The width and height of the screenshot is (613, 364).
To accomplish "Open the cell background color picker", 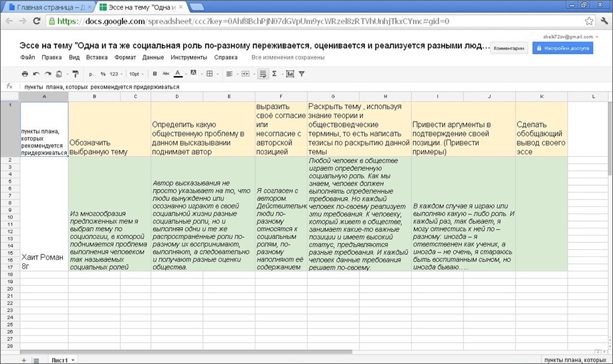I will coord(193,73).
